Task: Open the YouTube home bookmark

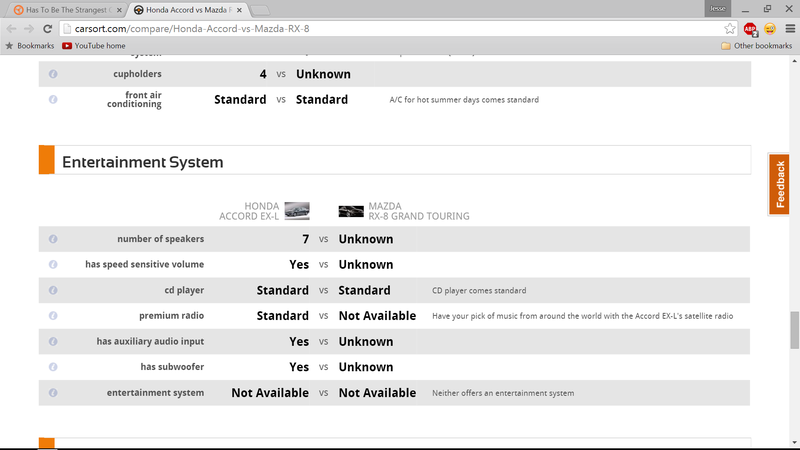Action: [x=94, y=46]
